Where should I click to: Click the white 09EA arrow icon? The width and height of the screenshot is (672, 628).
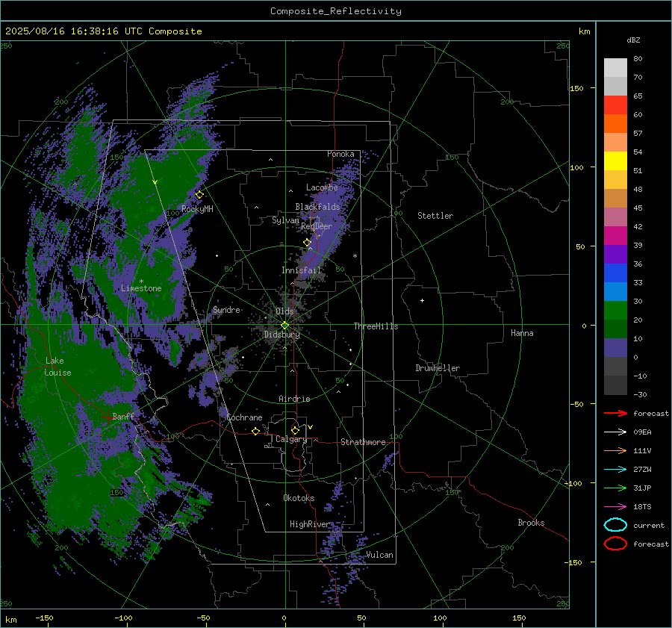click(615, 432)
